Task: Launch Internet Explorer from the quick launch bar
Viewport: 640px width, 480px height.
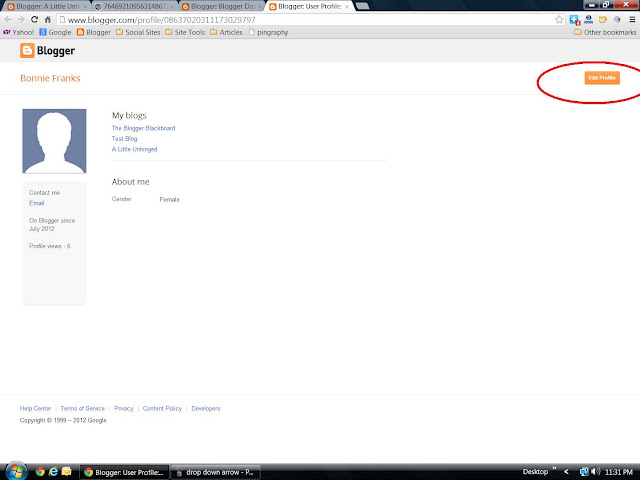Action: pos(53,472)
